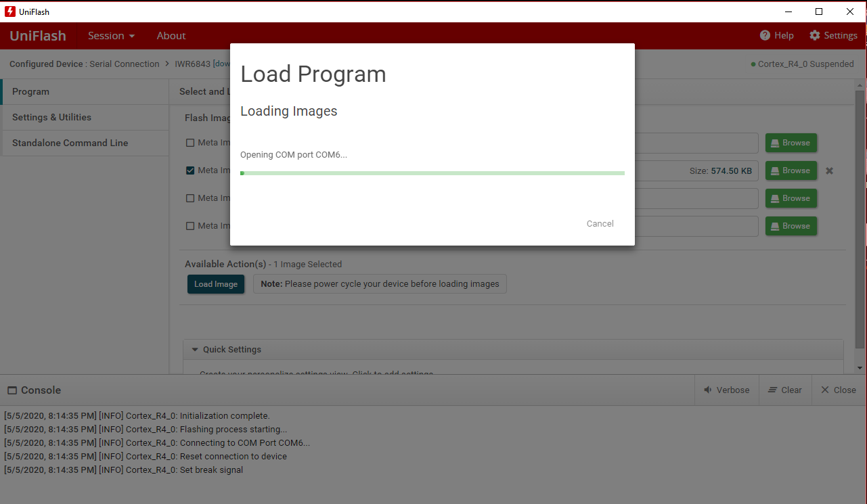
Task: Click the Console panel window icon
Action: (12, 390)
